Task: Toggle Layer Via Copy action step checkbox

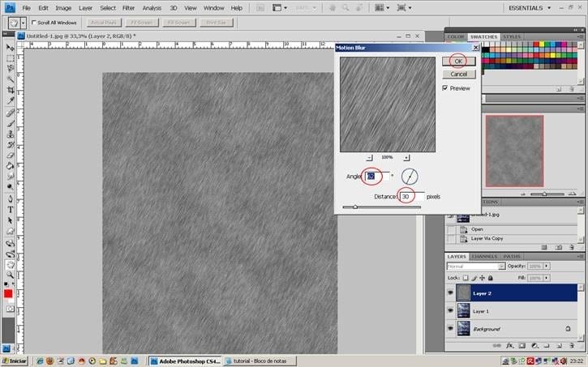Action: click(x=451, y=238)
